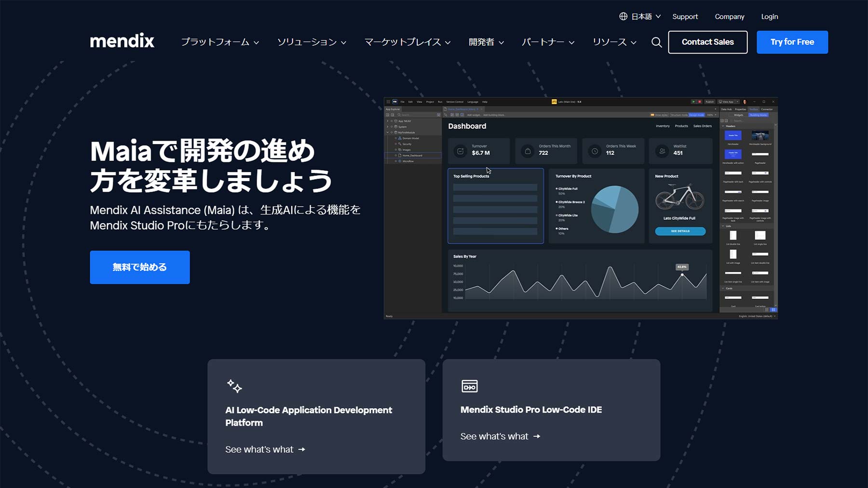Click the arrow icon on the Studio Pro IDE card

tap(537, 436)
